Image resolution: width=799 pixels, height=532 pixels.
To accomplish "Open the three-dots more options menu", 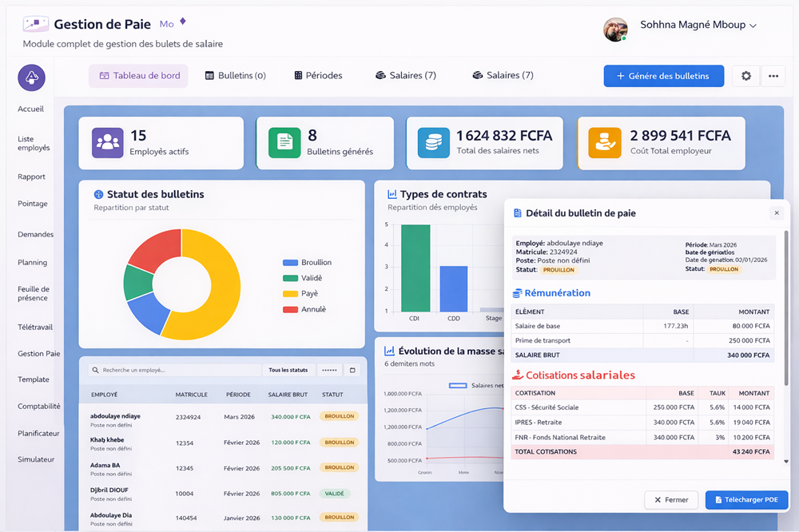I will coord(773,76).
